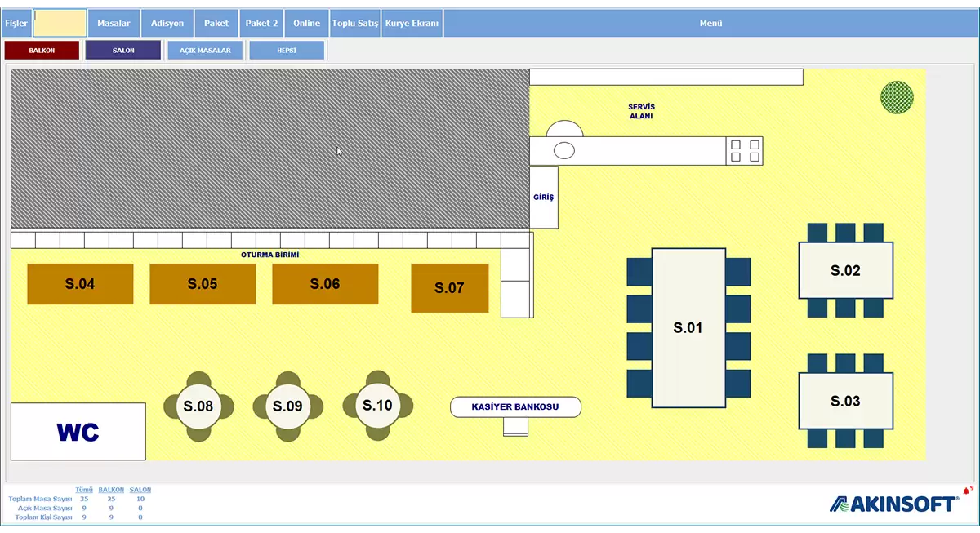980x533 pixels.
Task: Click the Tümü column header link
Action: (x=82, y=490)
